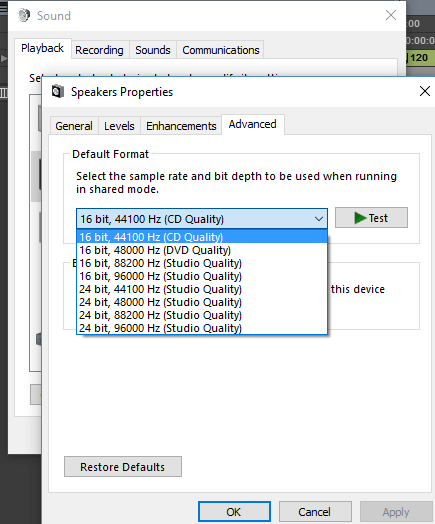Collapse the Default Format dropdown arrow
435x524 pixels.
(x=319, y=219)
